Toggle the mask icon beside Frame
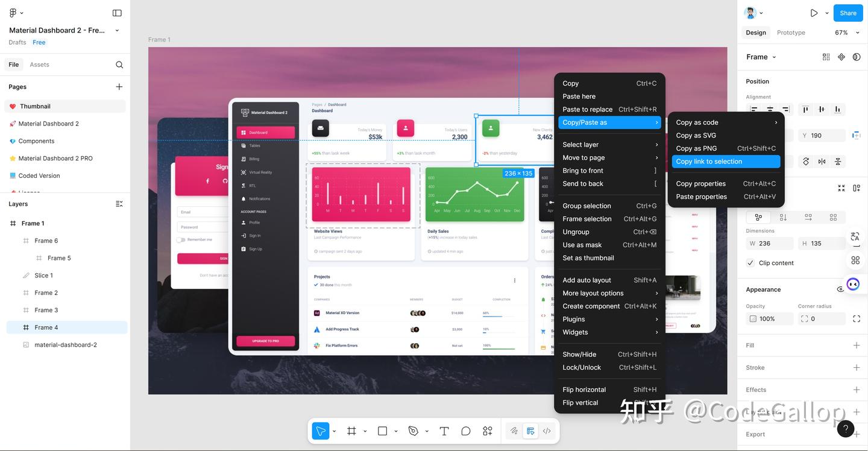 click(857, 57)
